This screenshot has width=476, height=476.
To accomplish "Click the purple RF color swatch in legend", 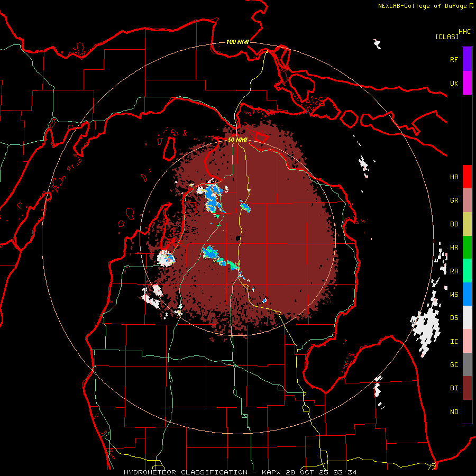I will click(x=467, y=59).
